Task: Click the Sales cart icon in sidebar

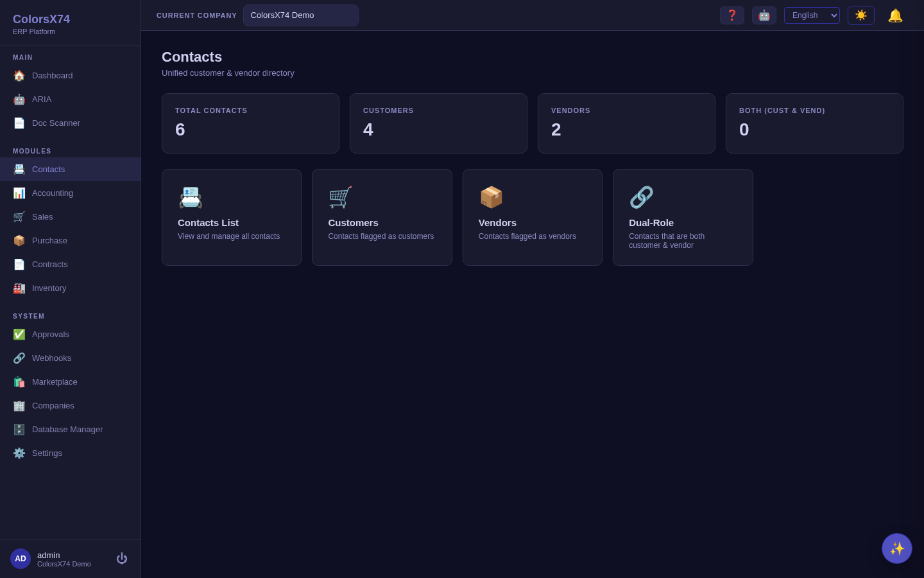Action: click(x=19, y=217)
